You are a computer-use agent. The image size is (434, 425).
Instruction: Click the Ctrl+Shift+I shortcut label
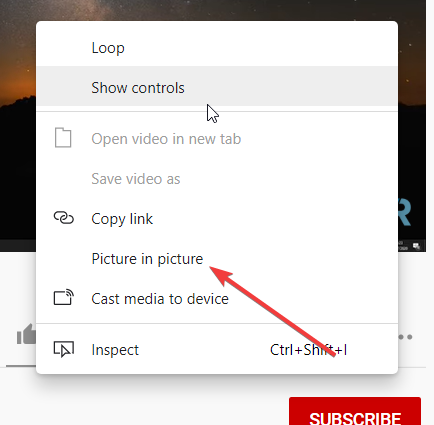(x=308, y=350)
